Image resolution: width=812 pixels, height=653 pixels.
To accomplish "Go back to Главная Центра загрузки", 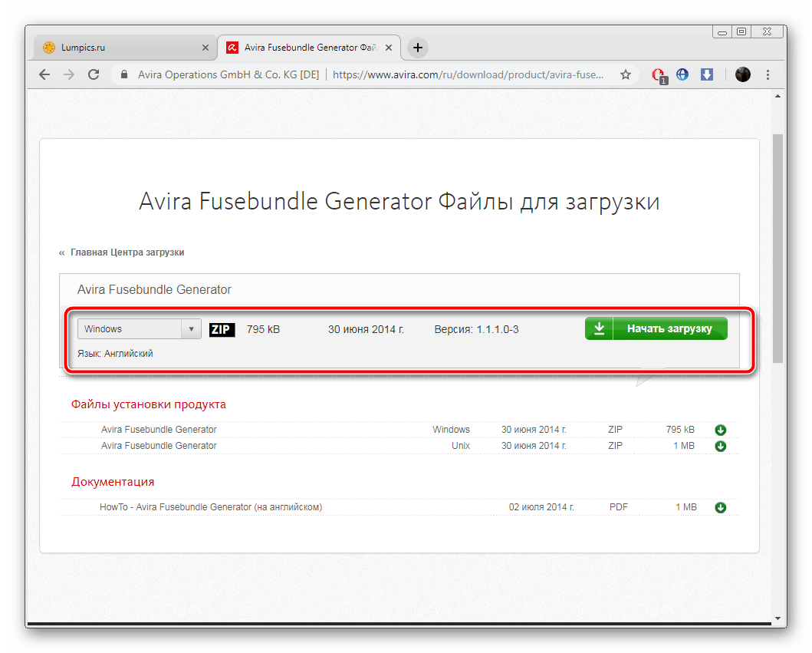I will [x=127, y=252].
